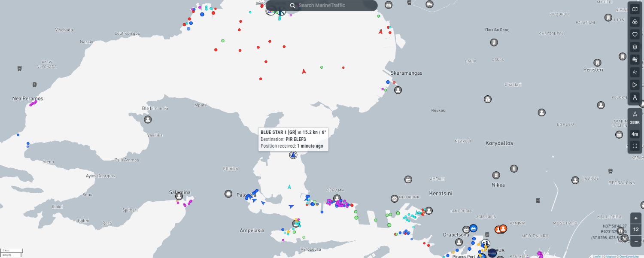The width and height of the screenshot is (644, 258).
Task: Click the red vessel arrow near Skaramangas
Action: pyautogui.click(x=380, y=31)
